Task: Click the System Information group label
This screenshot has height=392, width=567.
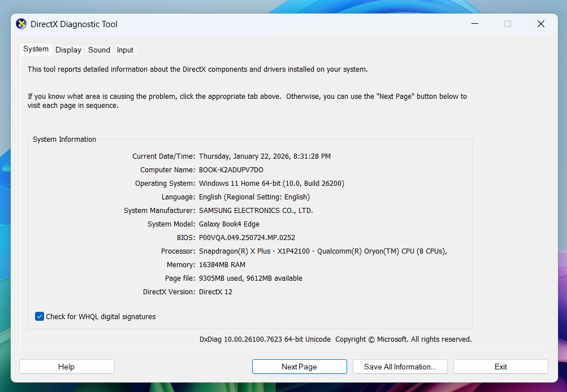Action: [x=64, y=140]
